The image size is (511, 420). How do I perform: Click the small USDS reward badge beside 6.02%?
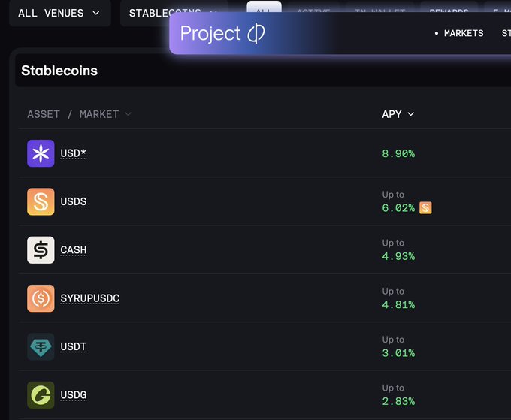[425, 208]
